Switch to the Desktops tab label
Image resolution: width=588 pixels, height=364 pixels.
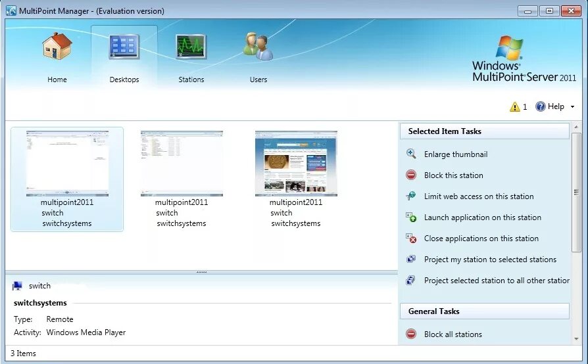coord(124,80)
